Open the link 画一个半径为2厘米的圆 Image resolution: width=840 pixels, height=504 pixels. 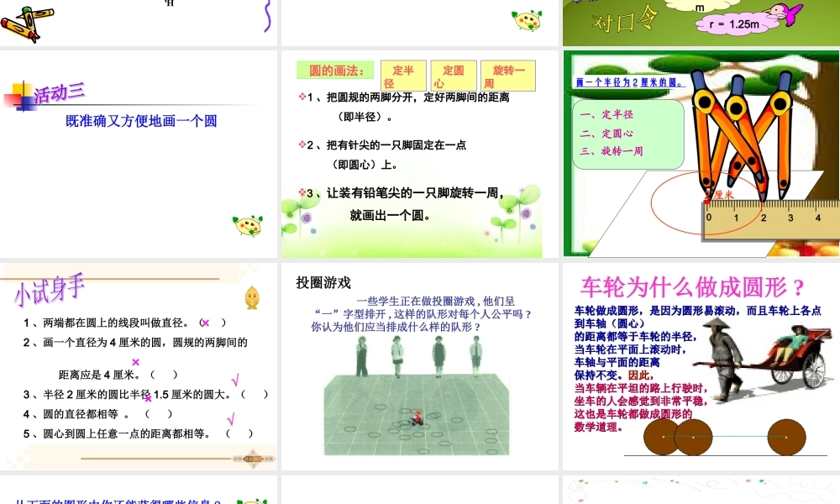pos(630,82)
